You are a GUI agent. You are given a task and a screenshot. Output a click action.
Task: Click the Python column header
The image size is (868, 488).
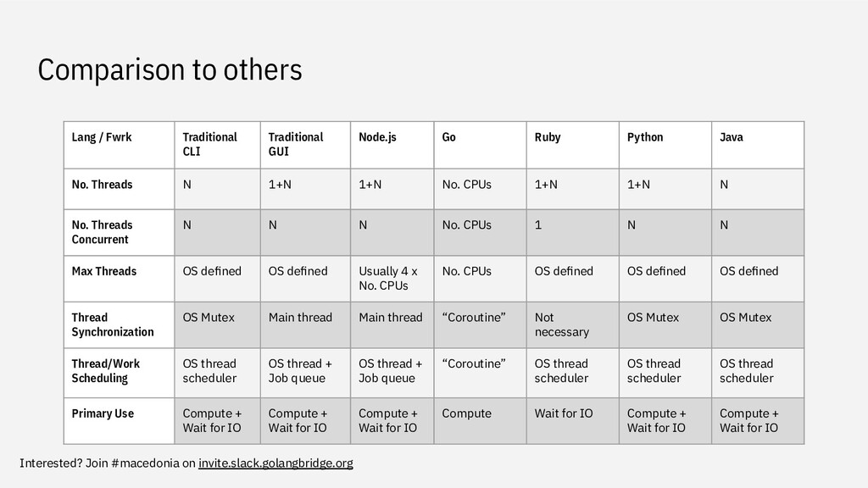[665, 145]
